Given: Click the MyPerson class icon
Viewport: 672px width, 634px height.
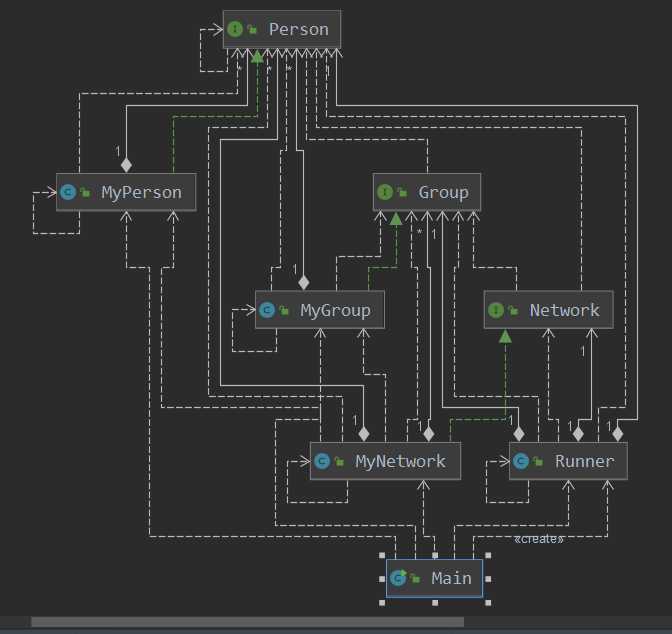Looking at the screenshot, I should [68, 192].
